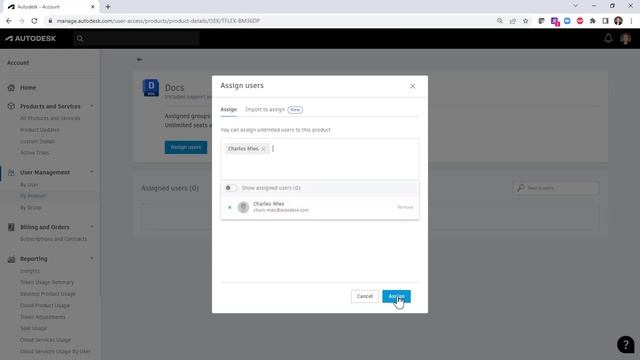Viewport: 640px width, 360px height.
Task: Go back in the browser
Action: pos(9,21)
